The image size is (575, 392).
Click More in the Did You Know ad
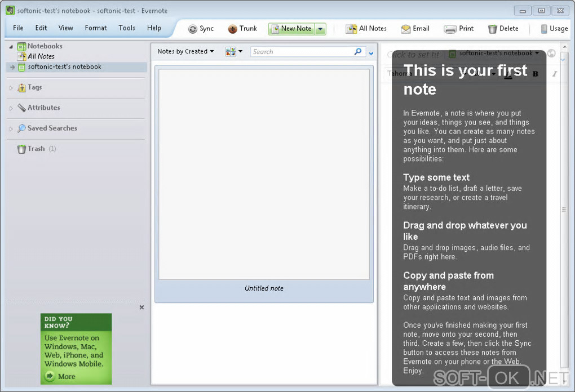click(x=60, y=376)
